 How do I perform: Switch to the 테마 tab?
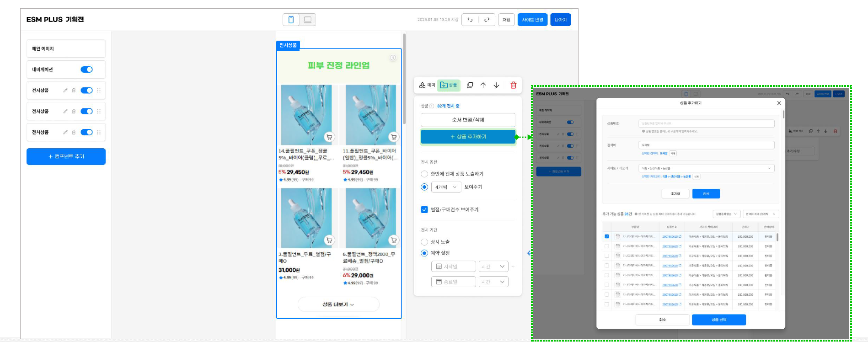(x=427, y=85)
